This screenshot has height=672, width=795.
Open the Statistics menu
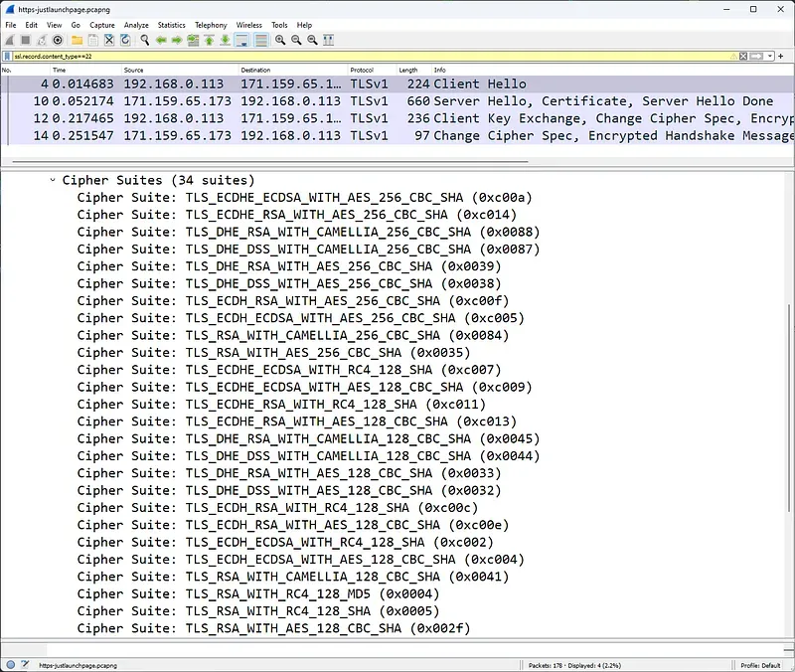click(x=171, y=25)
